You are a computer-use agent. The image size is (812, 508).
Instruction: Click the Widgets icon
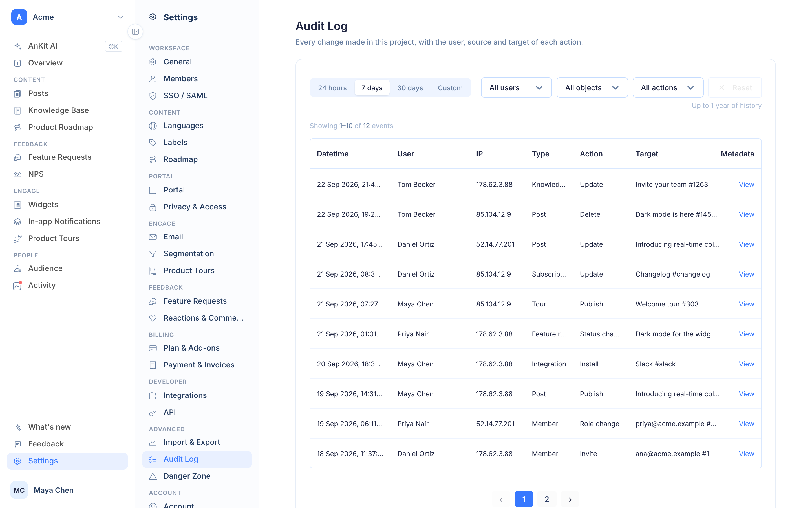point(18,205)
